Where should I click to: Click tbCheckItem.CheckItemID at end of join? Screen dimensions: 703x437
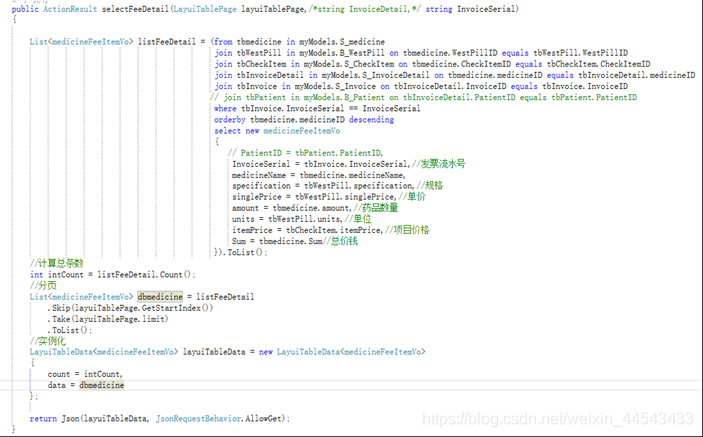pos(599,64)
